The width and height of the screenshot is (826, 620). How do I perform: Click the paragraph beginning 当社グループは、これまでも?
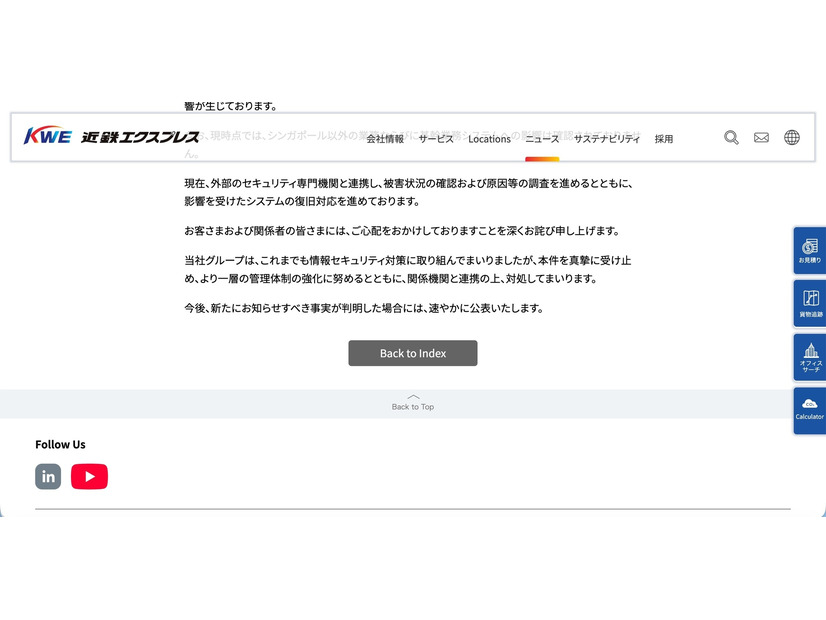click(408, 269)
